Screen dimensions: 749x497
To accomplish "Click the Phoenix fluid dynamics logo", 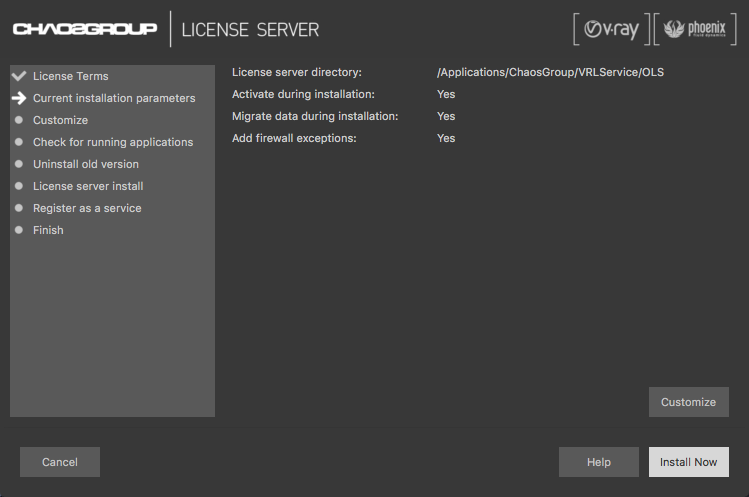I will (x=694, y=30).
